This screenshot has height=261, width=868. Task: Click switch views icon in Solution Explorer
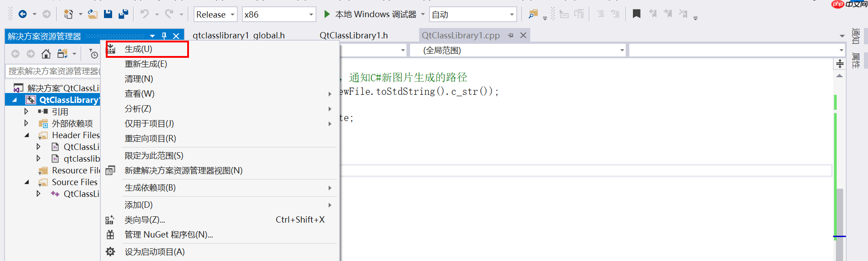point(62,54)
